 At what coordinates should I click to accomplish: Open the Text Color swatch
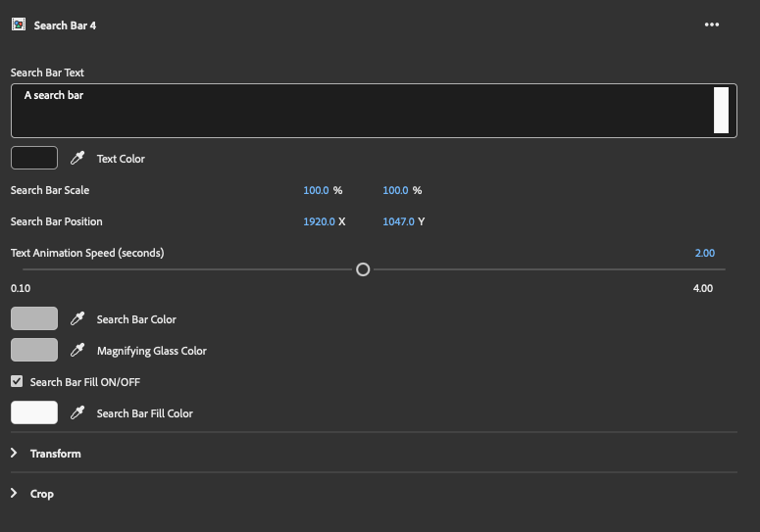(34, 158)
